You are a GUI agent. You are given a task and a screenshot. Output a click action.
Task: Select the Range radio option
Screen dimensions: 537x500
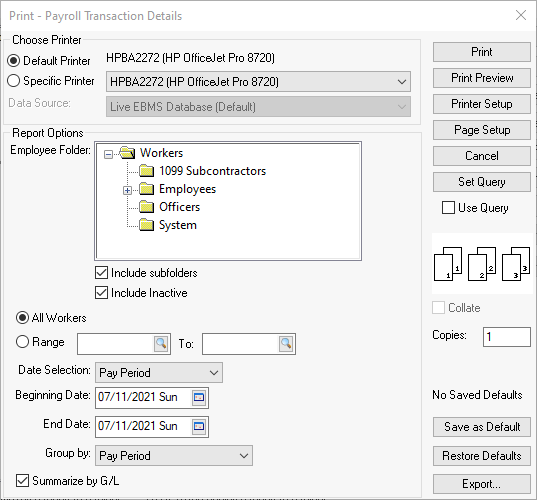click(x=23, y=341)
